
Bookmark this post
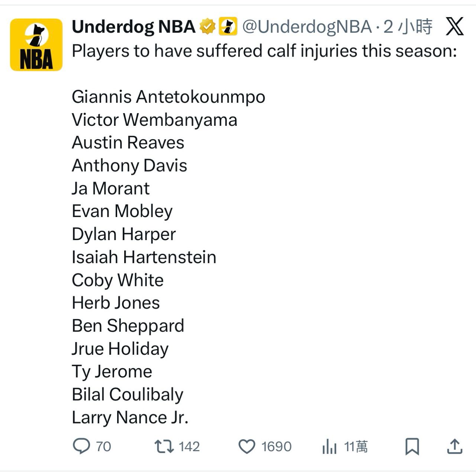[412, 446]
